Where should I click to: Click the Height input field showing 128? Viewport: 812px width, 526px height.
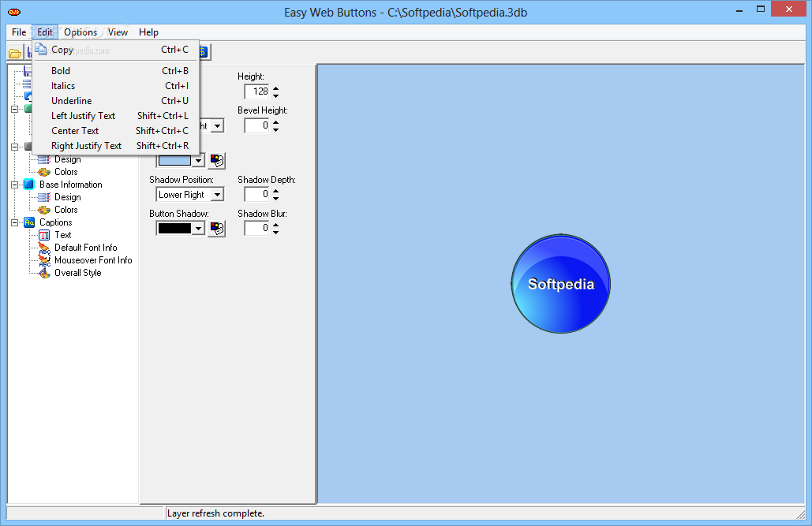coord(257,91)
